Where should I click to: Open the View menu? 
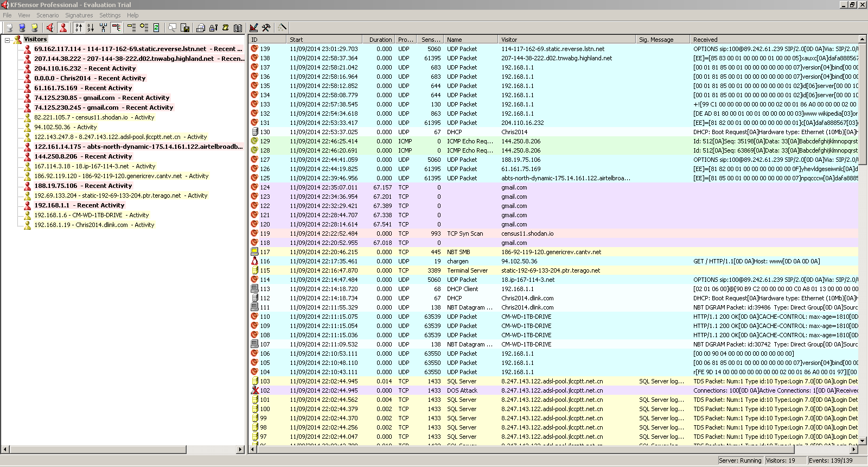coord(24,15)
